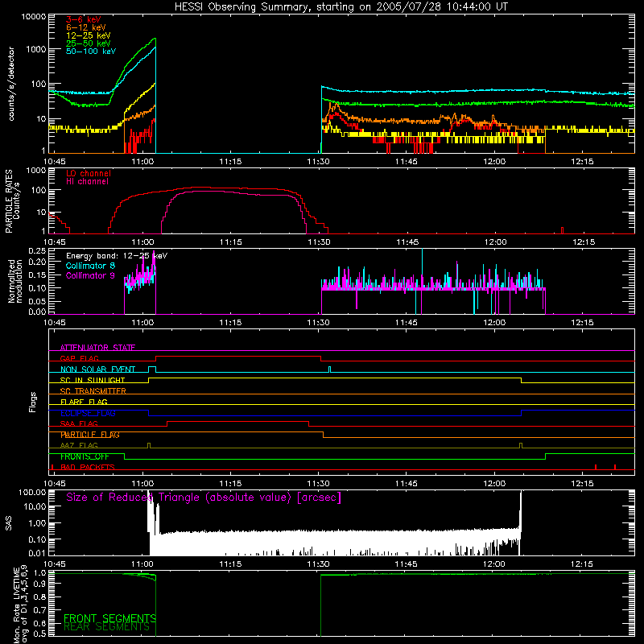The height and width of the screenshot is (644, 644).
Task: Click the SC_TRANSMITTER flag label
Action: pyautogui.click(x=93, y=391)
